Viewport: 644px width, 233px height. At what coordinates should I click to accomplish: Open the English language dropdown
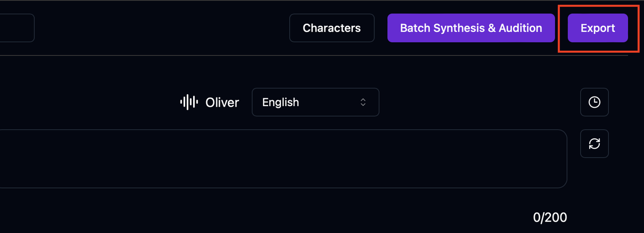[315, 102]
